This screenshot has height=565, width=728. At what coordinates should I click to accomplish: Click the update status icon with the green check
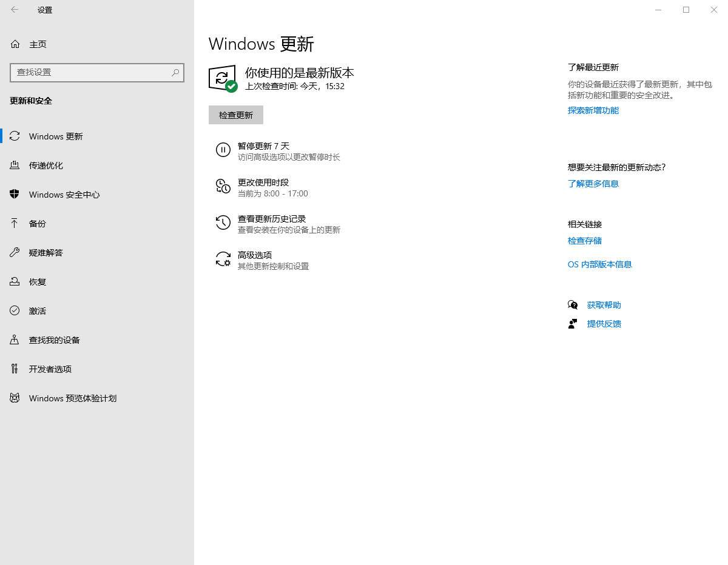223,79
